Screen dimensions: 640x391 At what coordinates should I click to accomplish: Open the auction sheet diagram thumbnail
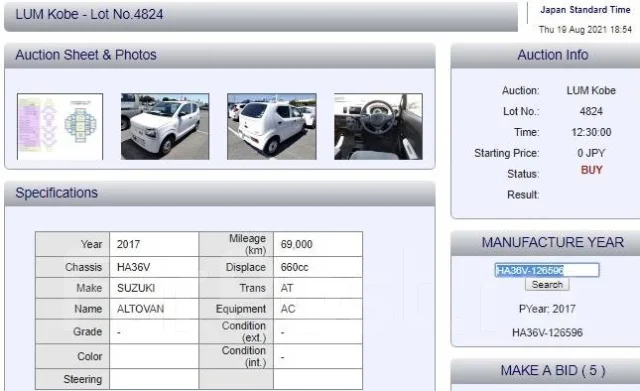(60, 127)
